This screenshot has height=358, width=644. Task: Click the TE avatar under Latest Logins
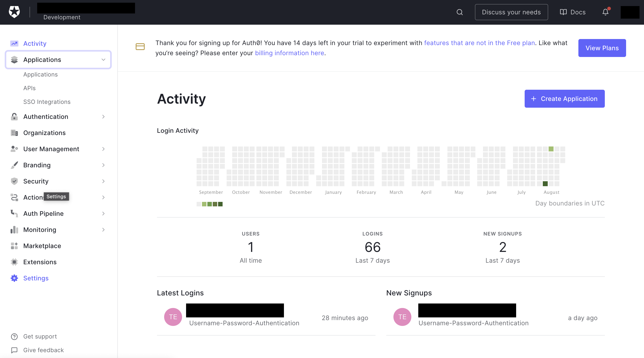(x=173, y=317)
